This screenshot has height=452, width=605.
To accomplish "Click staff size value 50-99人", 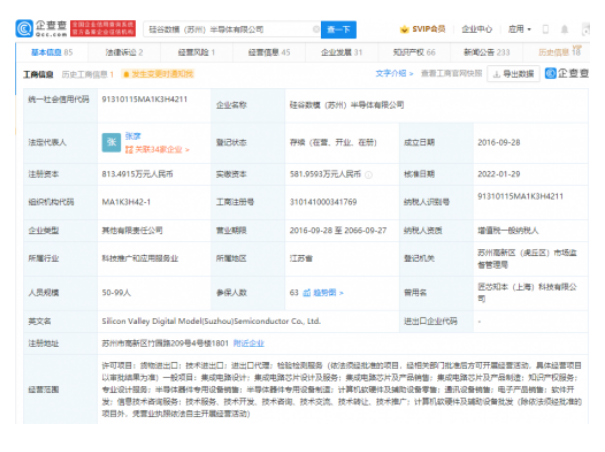I will pyautogui.click(x=117, y=293).
